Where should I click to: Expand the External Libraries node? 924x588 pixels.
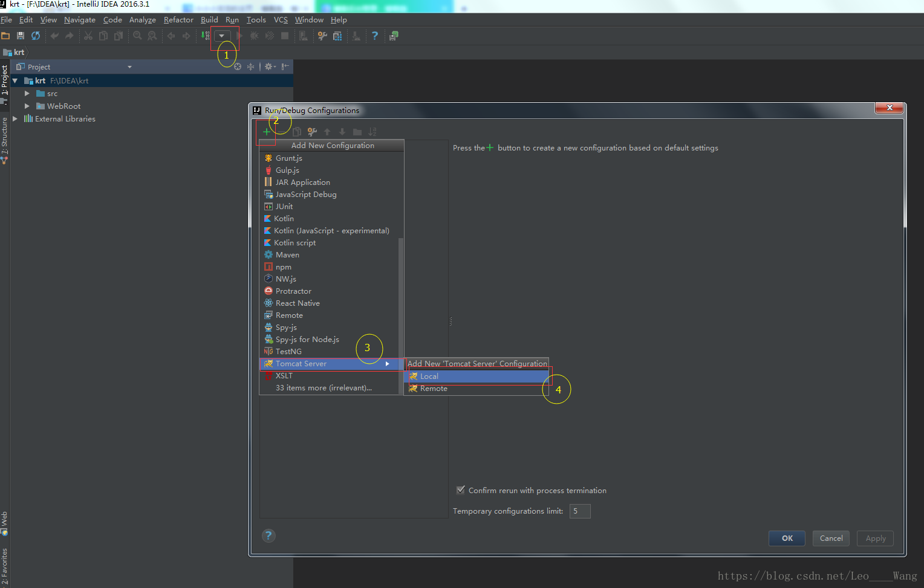click(15, 119)
